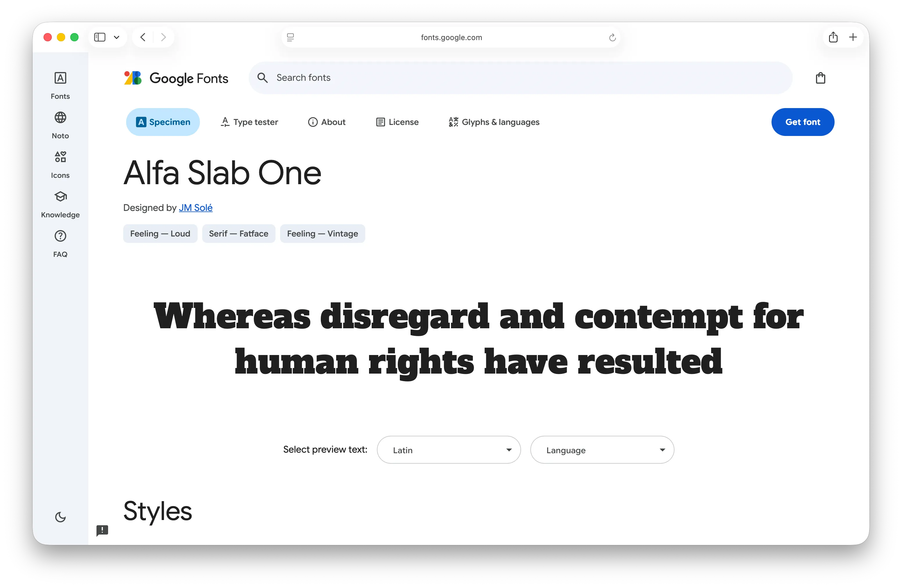The width and height of the screenshot is (902, 588).
Task: Switch to the Type tester tab
Action: [x=249, y=122]
